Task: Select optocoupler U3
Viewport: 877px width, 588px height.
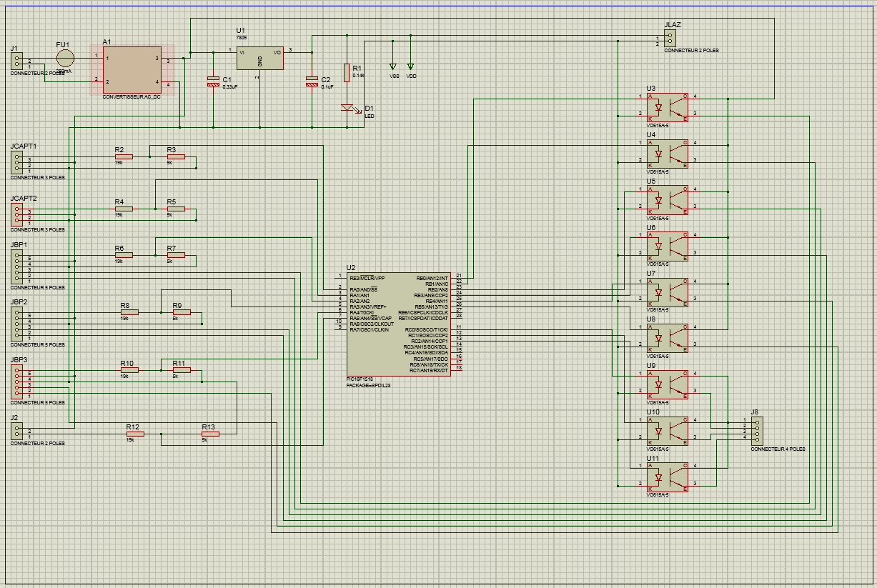Action: click(668, 106)
